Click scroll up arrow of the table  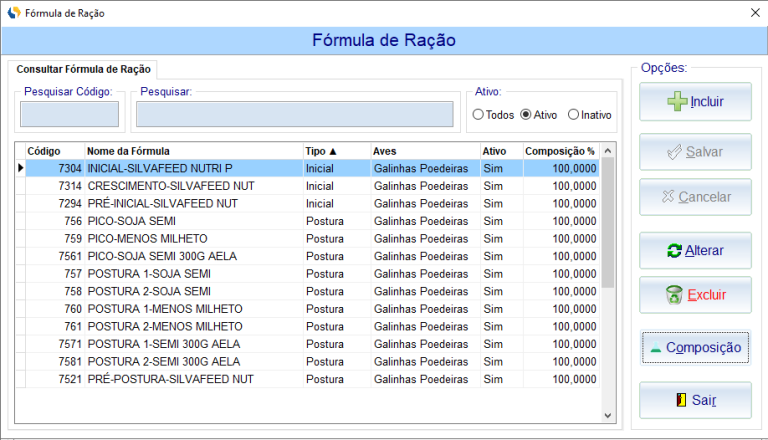click(x=608, y=151)
